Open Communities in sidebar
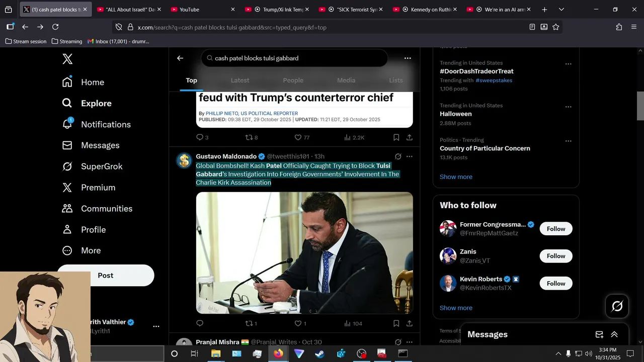The image size is (644, 362). click(x=97, y=209)
